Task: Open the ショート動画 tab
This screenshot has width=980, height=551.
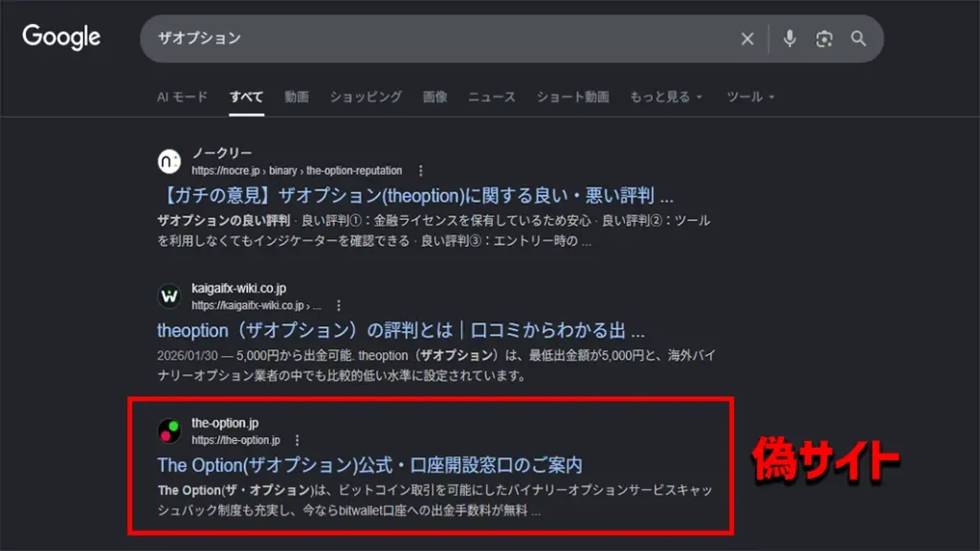Action: 572,97
